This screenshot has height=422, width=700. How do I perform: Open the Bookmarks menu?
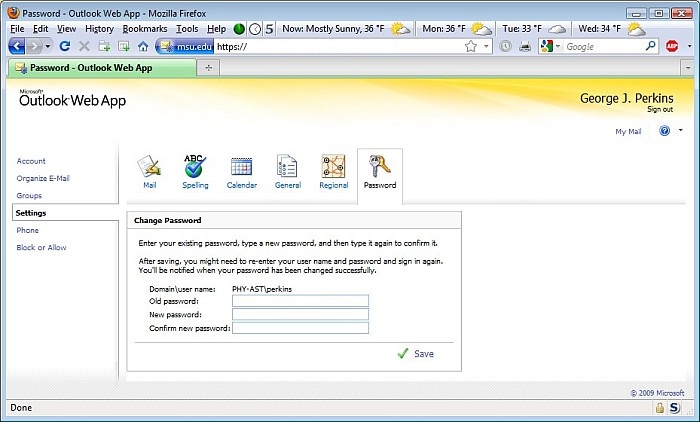pos(145,29)
